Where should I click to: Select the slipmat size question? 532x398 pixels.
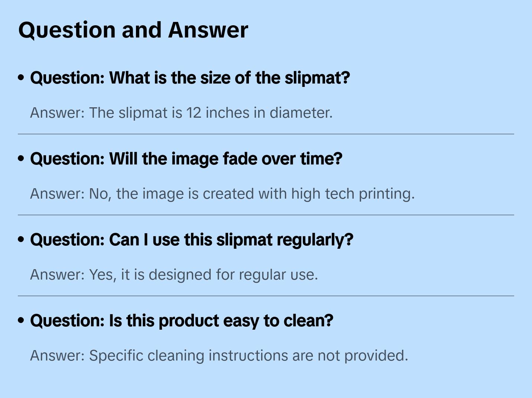tap(190, 78)
